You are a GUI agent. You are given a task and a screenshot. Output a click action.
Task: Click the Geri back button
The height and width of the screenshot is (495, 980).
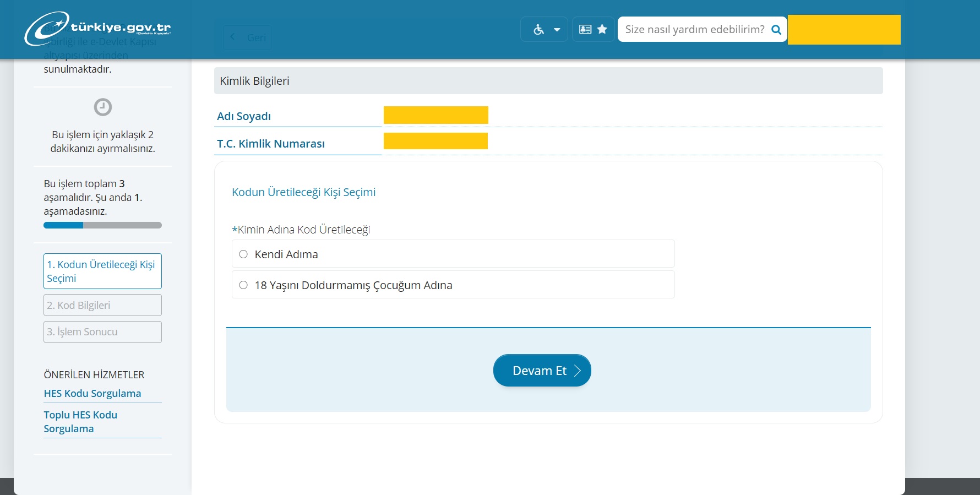click(248, 37)
